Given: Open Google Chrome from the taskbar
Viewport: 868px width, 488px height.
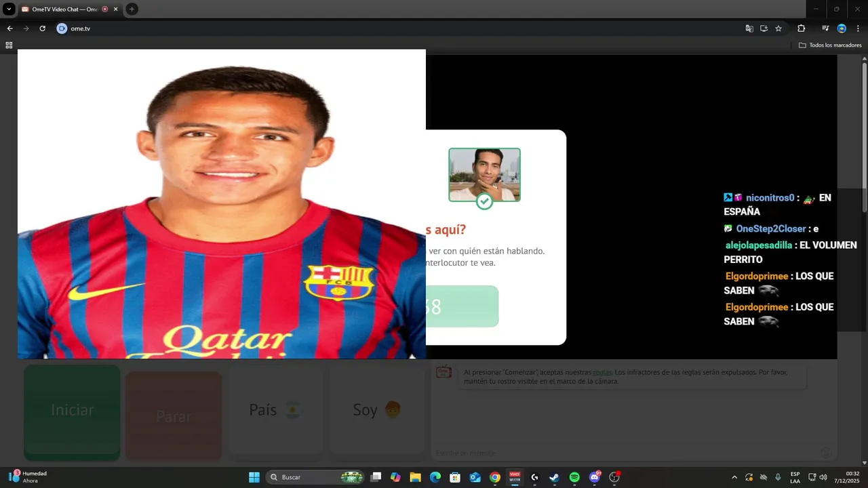Looking at the screenshot, I should tap(495, 477).
